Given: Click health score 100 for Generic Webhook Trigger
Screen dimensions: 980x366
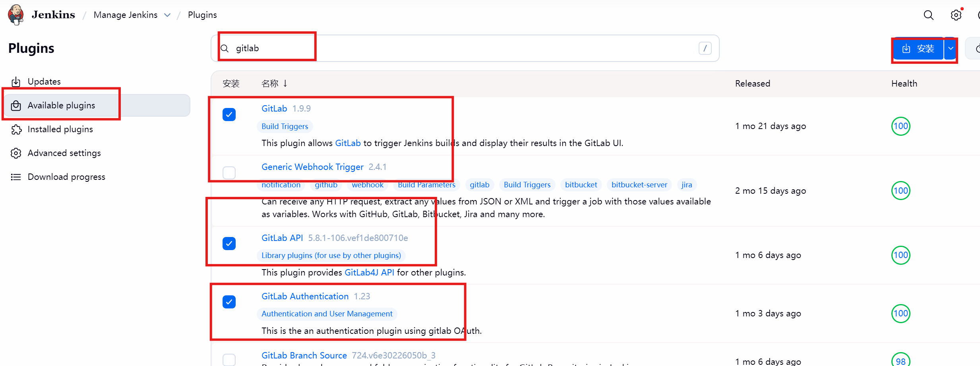Looking at the screenshot, I should coord(901,191).
